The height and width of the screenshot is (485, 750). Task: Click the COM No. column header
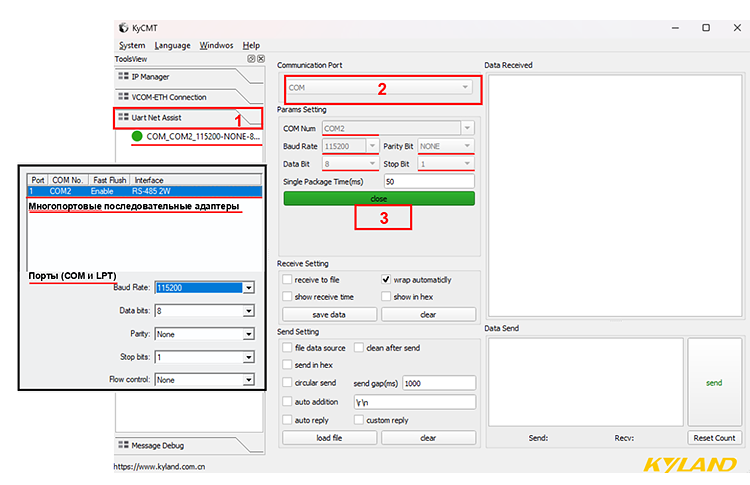point(67,180)
